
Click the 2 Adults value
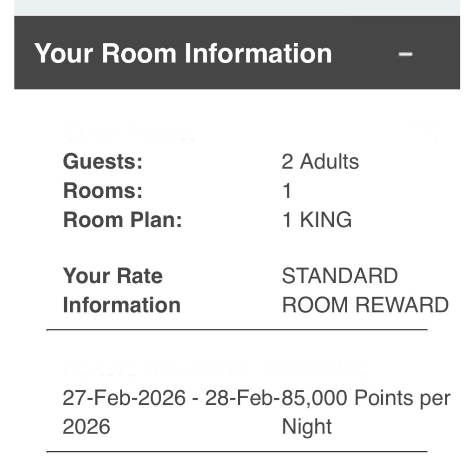click(x=320, y=162)
